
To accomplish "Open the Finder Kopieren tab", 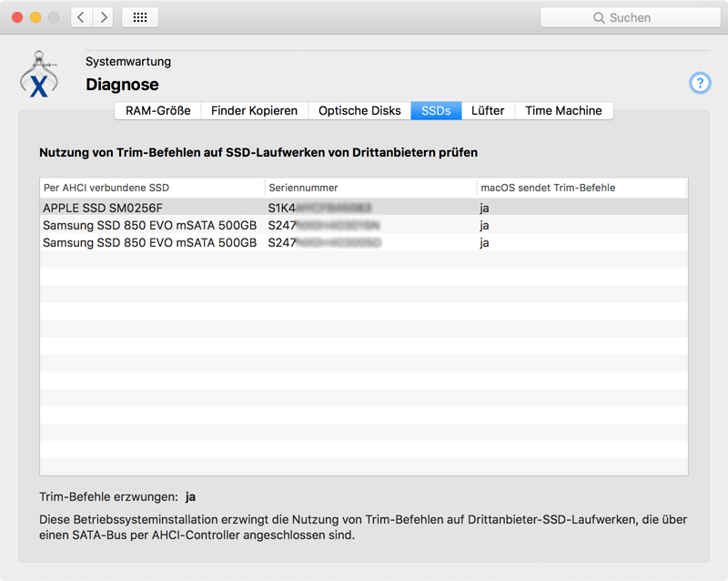I will point(255,110).
